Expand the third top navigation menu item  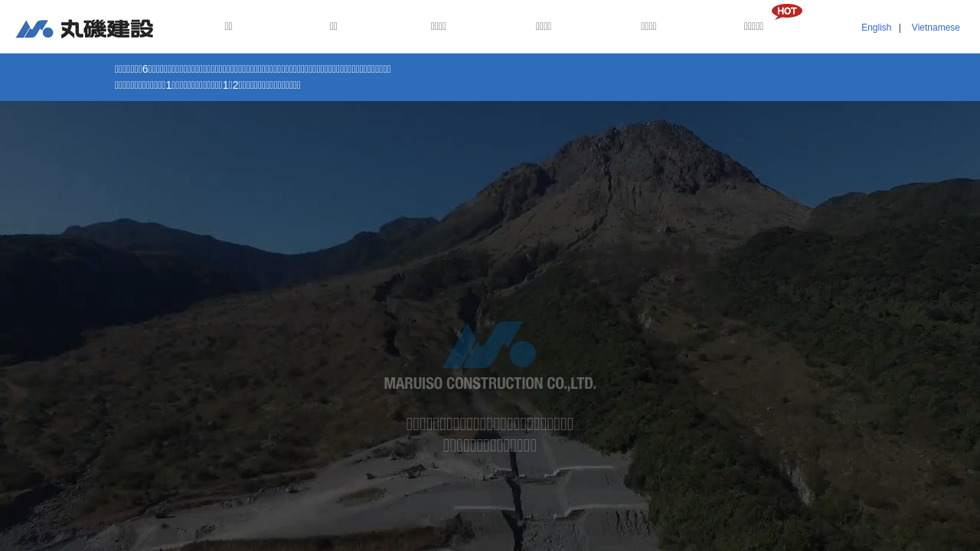[438, 27]
